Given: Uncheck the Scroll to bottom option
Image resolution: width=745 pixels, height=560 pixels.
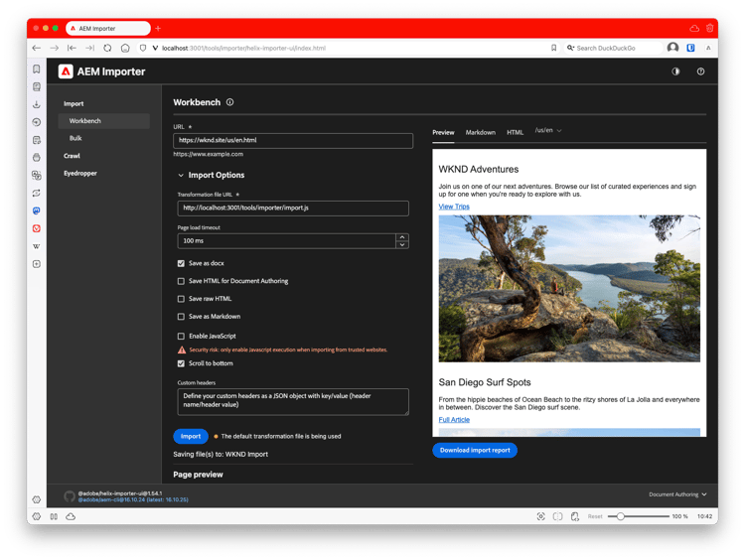Looking at the screenshot, I should click(x=181, y=363).
